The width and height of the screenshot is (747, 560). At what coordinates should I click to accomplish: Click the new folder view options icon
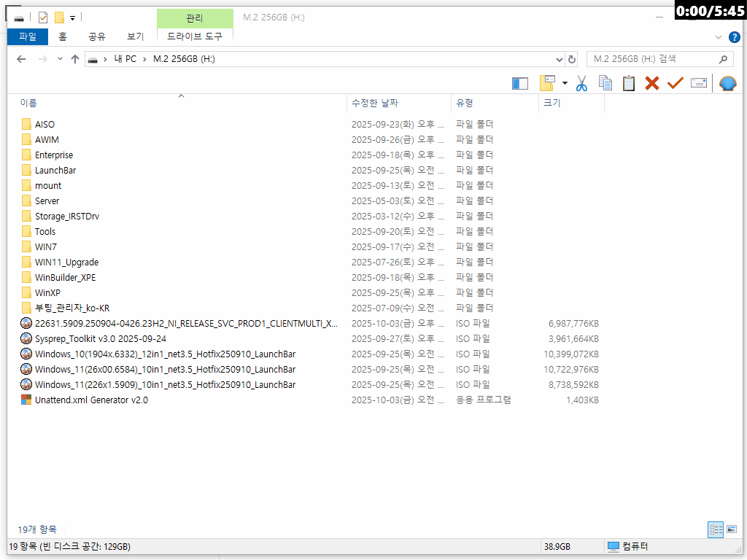click(547, 83)
